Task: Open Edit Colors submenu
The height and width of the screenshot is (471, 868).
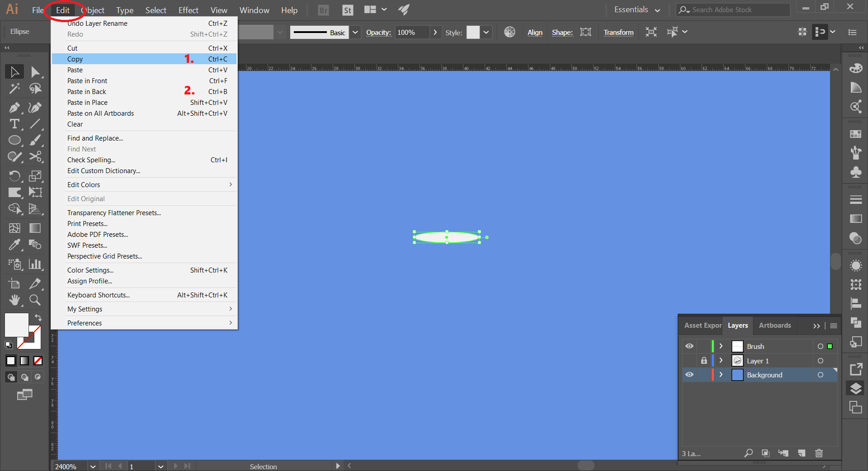Action: click(x=145, y=184)
